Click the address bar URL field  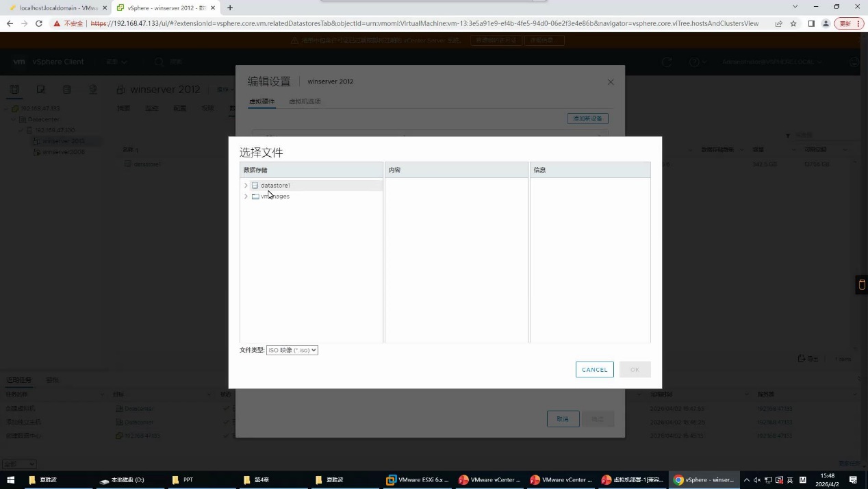tap(424, 23)
